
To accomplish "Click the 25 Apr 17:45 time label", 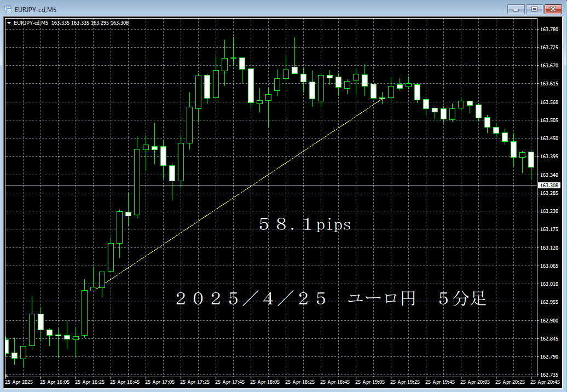I will [x=230, y=382].
